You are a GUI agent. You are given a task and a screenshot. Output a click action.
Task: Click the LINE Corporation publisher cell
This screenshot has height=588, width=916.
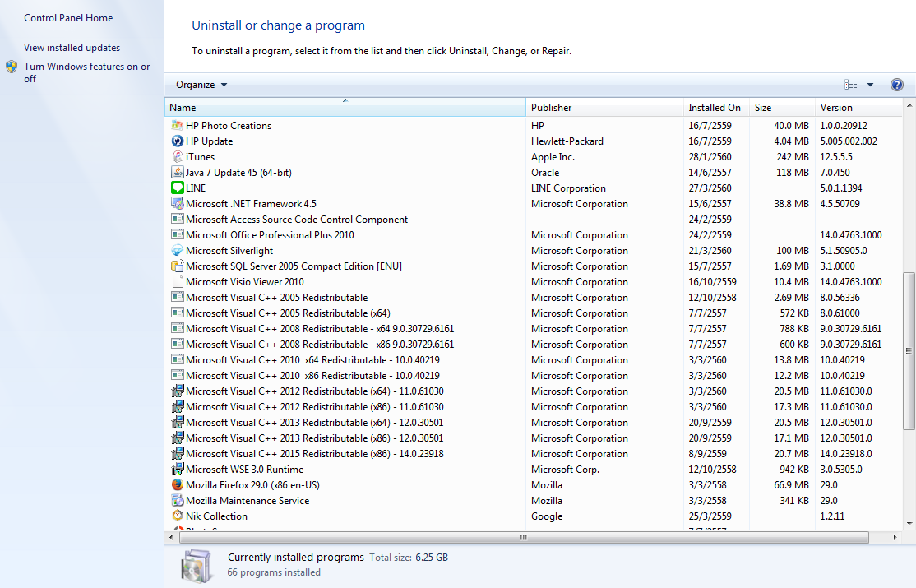pos(568,188)
